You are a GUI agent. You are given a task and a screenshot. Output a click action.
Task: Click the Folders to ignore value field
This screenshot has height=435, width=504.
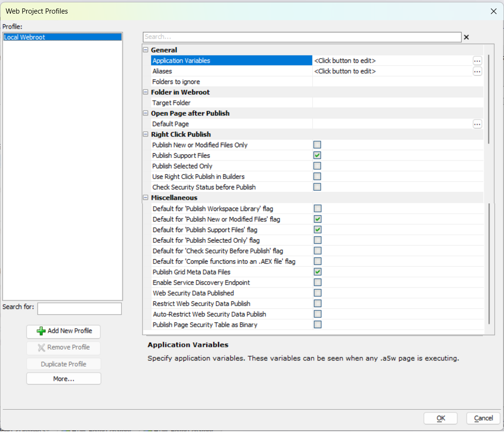point(398,82)
